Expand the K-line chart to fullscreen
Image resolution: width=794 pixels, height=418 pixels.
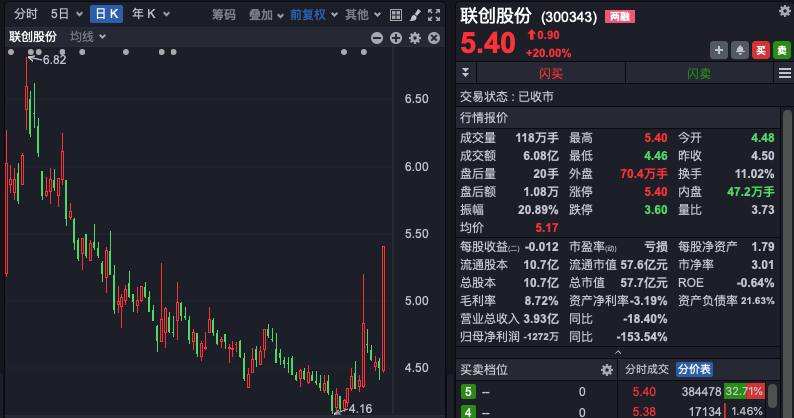435,15
